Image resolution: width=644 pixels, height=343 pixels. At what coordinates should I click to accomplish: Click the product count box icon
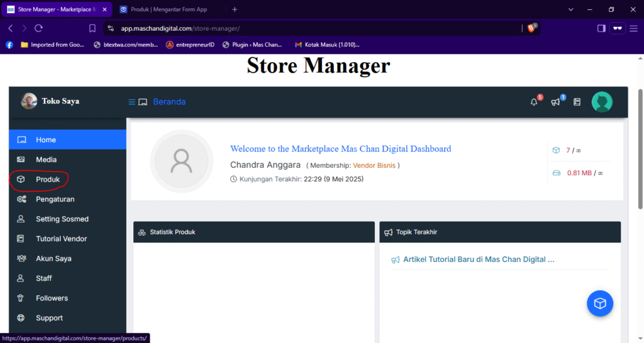click(556, 150)
